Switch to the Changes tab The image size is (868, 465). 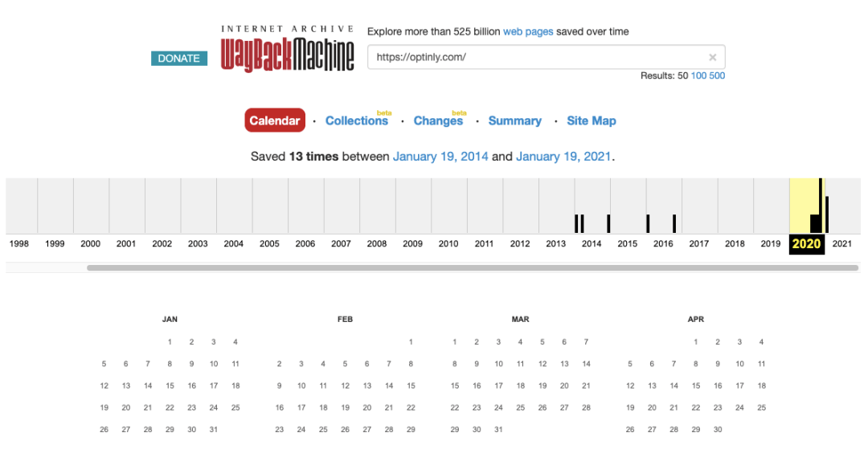click(x=438, y=120)
